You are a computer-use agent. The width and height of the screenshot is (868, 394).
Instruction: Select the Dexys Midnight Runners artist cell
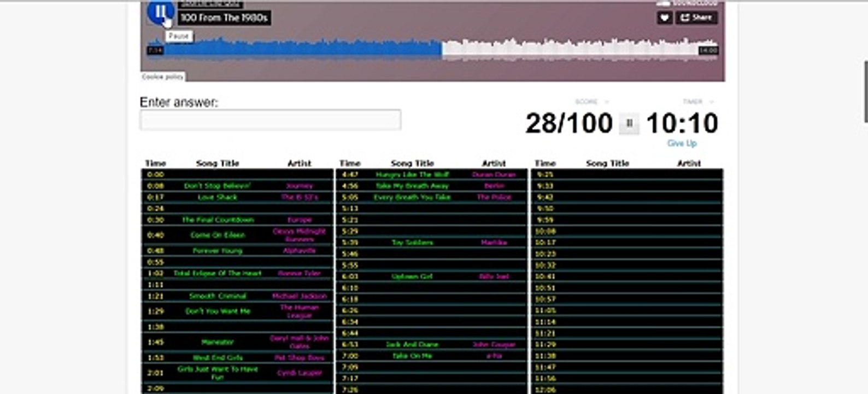coord(299,235)
